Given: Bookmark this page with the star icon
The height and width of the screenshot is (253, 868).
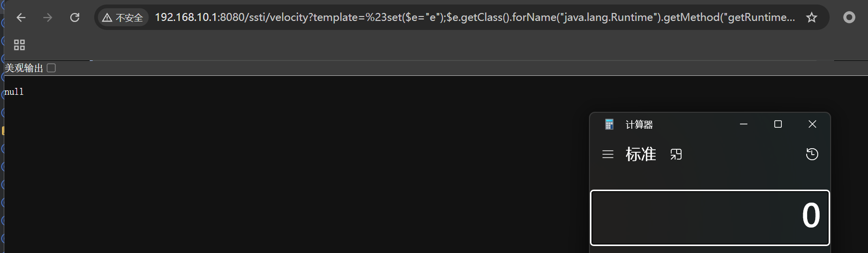Looking at the screenshot, I should 812,17.
